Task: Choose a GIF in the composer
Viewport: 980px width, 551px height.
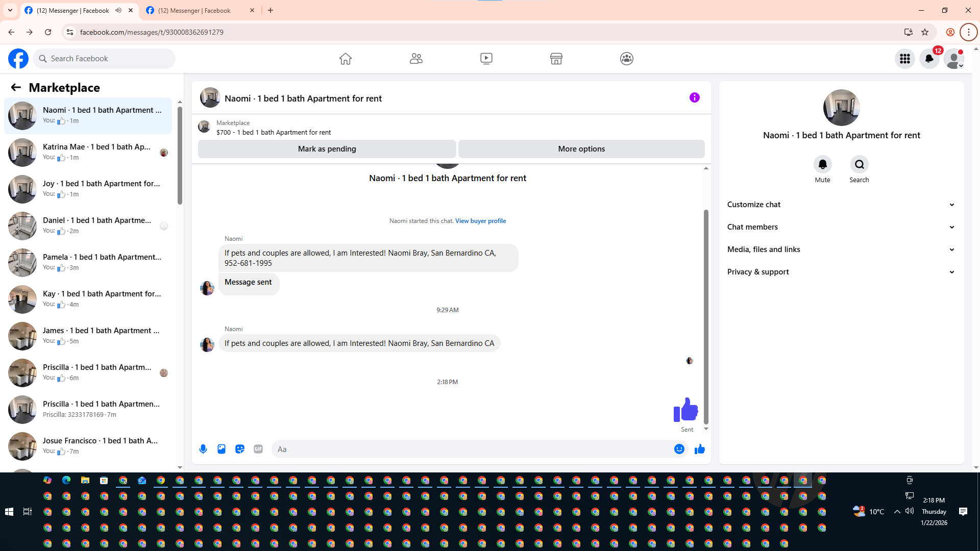Action: coord(258,449)
